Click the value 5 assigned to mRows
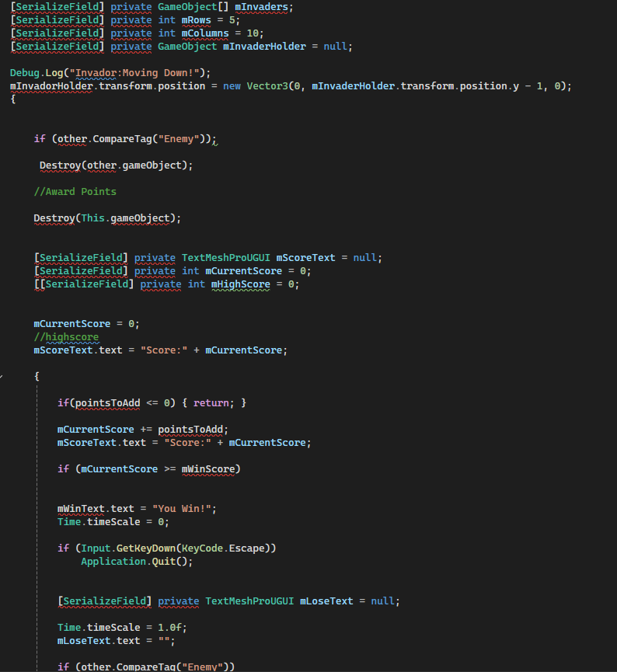 [232, 20]
